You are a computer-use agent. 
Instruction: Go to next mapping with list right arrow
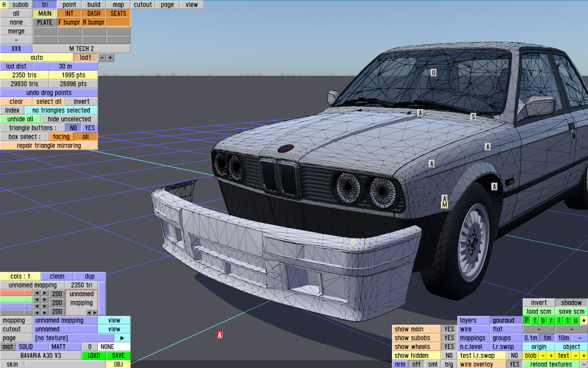[95, 312]
